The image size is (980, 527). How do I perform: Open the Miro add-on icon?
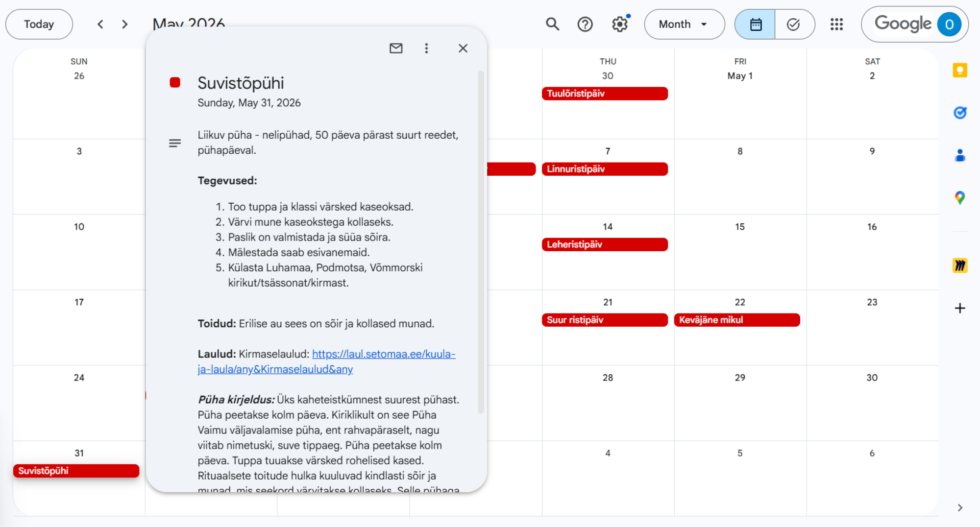pos(959,265)
